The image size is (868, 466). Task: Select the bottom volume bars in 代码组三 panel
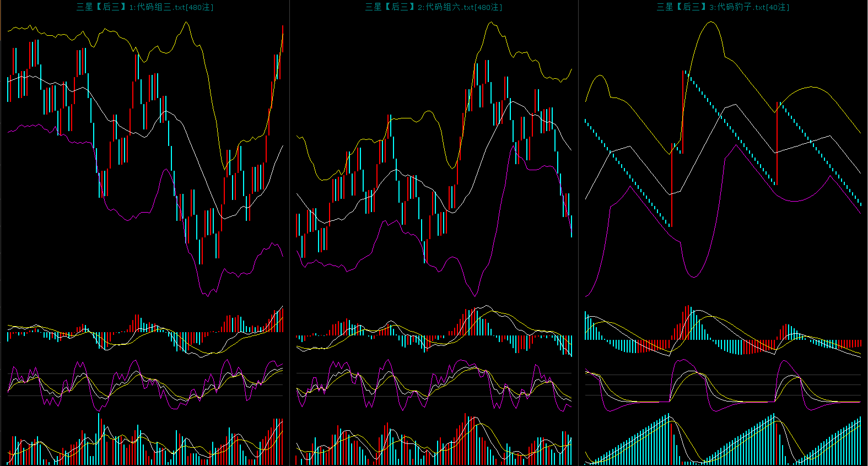pyautogui.click(x=144, y=441)
